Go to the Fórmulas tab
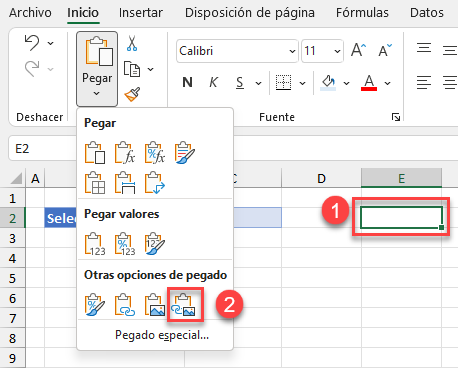 point(362,13)
